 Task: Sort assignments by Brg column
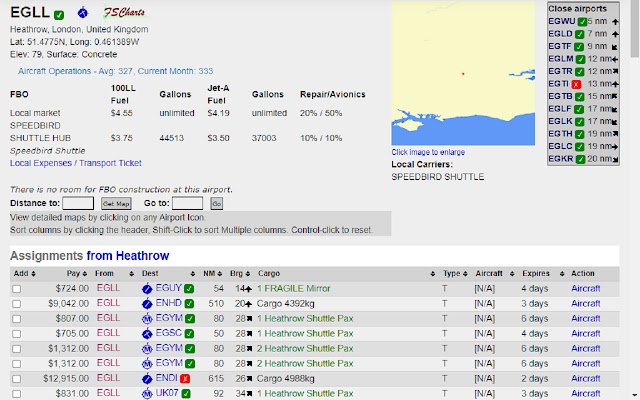[240, 273]
